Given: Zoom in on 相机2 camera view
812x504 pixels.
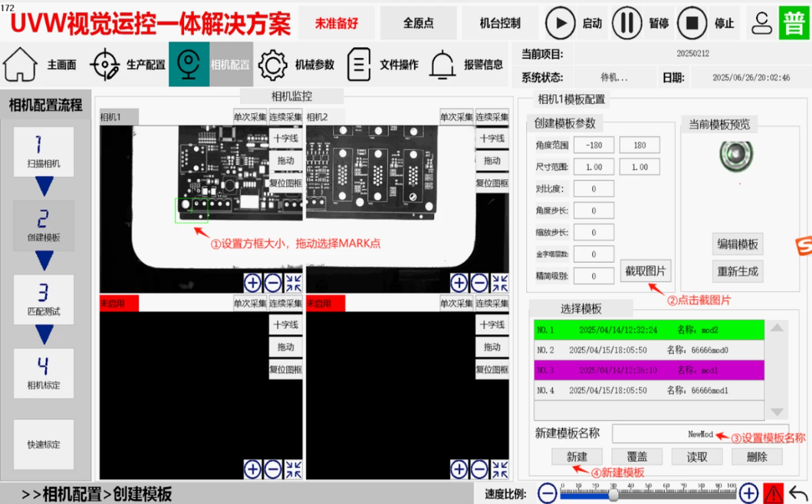Looking at the screenshot, I should point(459,283).
